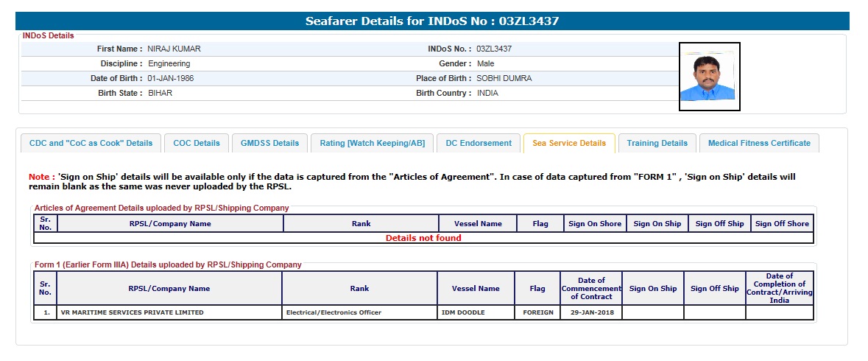This screenshot has width=868, height=361.
Task: Click the Seafarer Details title bar
Action: point(432,21)
